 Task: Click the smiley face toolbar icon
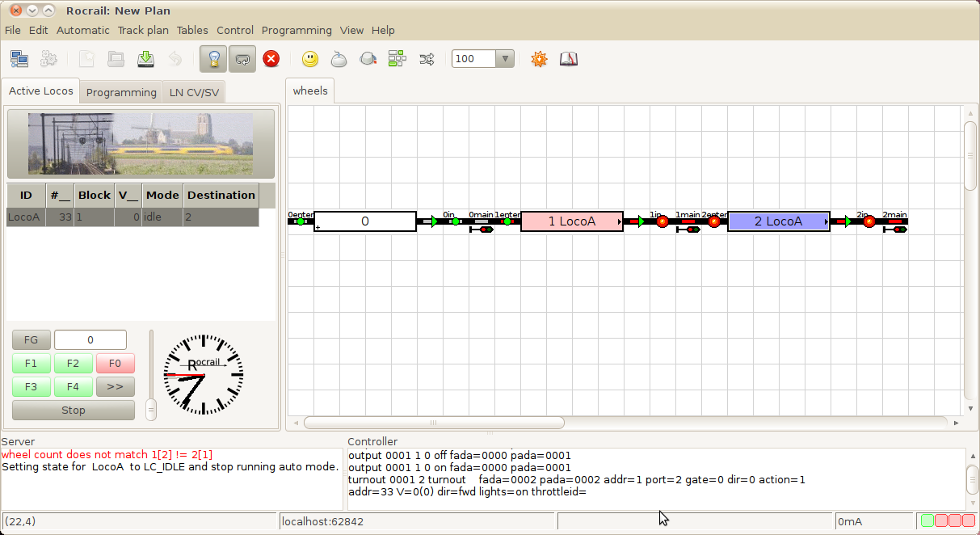tap(310, 59)
